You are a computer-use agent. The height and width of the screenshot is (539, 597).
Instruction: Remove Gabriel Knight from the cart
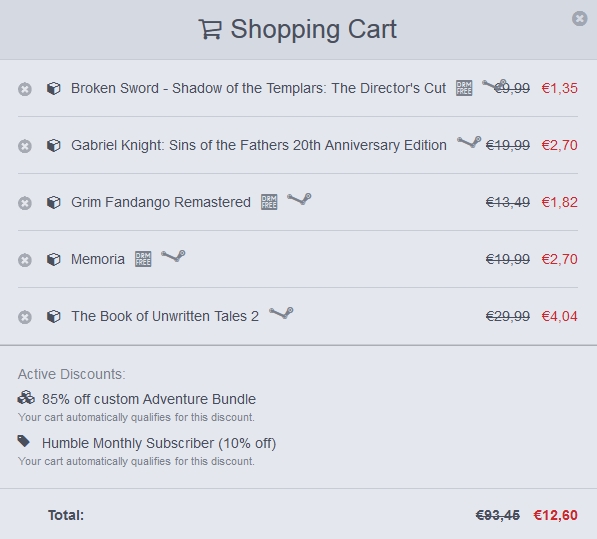(25, 146)
